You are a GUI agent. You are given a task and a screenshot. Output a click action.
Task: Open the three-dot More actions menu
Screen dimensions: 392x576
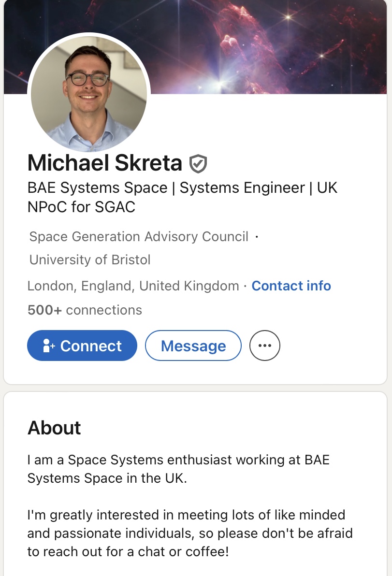point(264,346)
